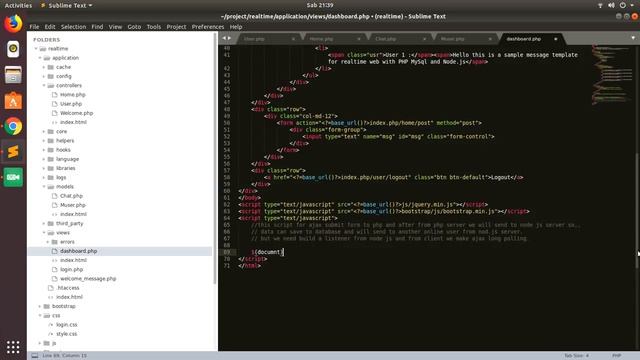Open the power menu icon in the top bar

tap(622, 5)
